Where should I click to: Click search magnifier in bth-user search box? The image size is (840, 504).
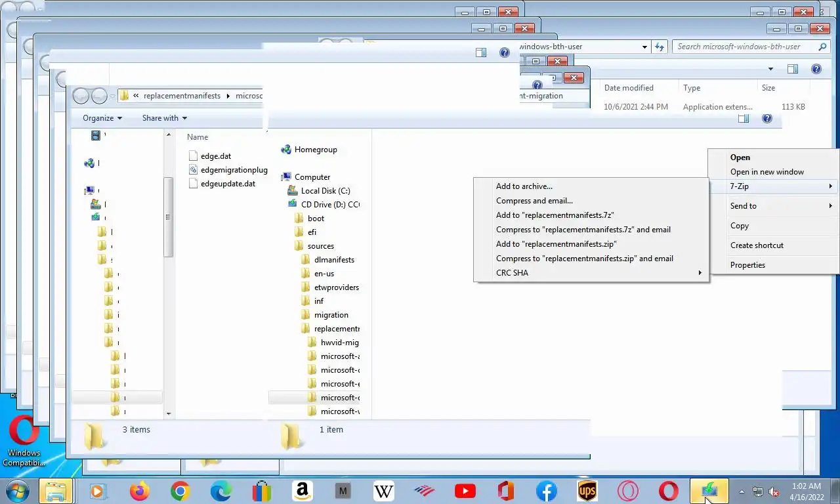pyautogui.click(x=822, y=47)
